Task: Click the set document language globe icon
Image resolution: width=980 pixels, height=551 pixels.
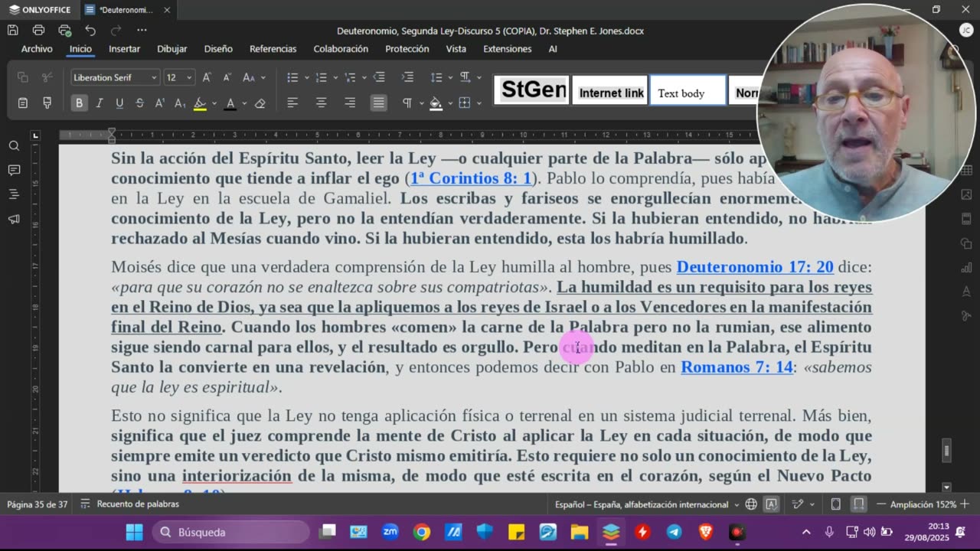Action: coord(751,504)
